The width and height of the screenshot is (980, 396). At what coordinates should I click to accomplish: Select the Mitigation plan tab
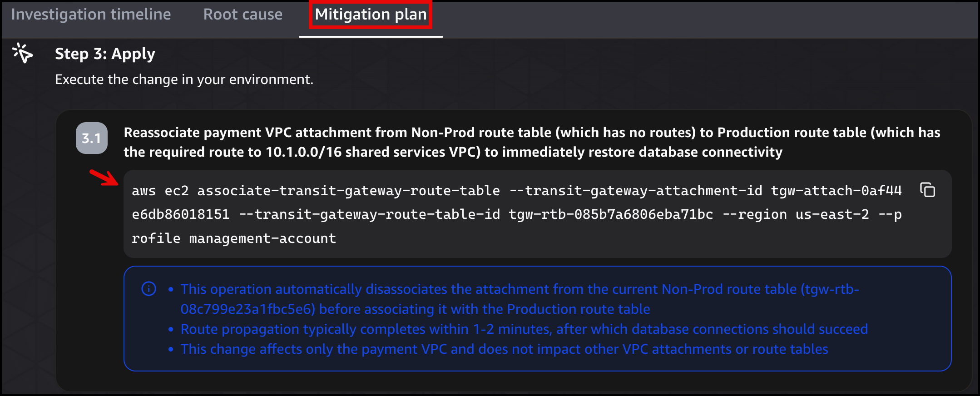coord(370,14)
